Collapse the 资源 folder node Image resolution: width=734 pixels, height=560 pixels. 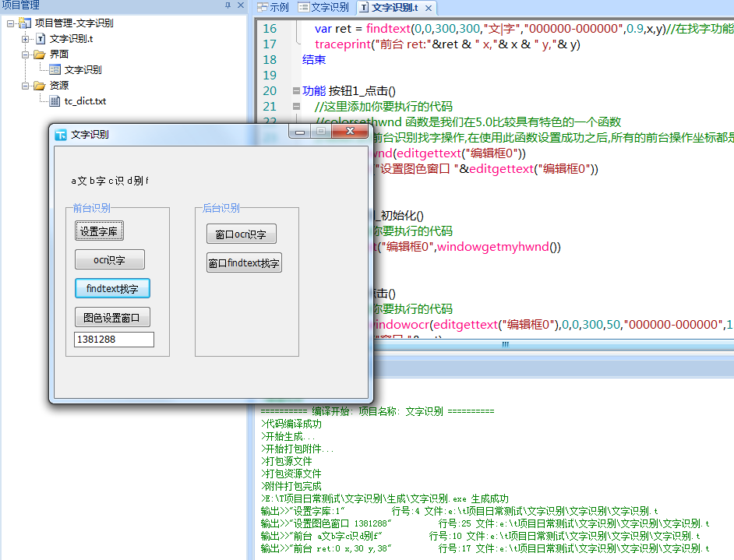point(25,86)
